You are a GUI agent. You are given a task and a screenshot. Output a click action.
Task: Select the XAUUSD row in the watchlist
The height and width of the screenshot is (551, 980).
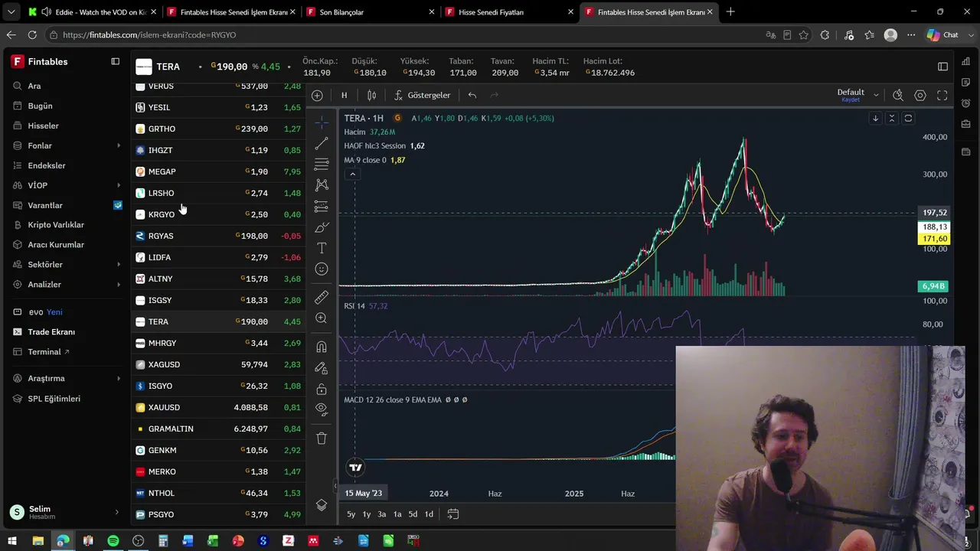218,407
